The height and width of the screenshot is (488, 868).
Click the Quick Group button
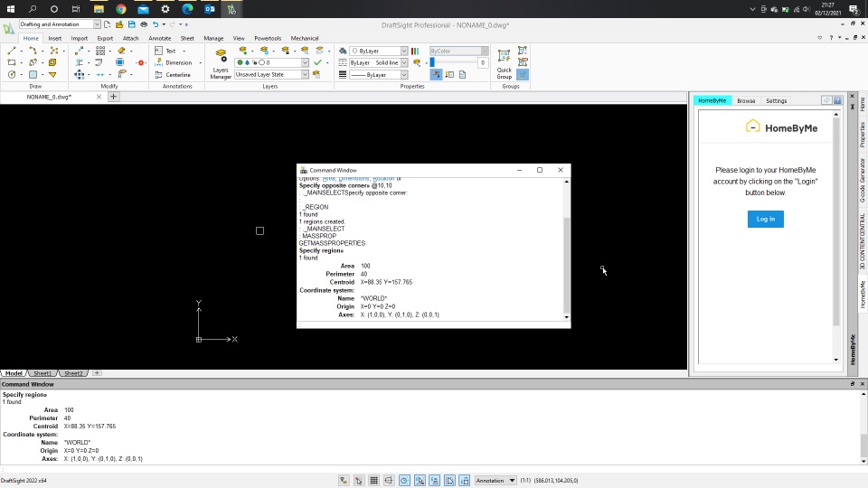(x=505, y=63)
